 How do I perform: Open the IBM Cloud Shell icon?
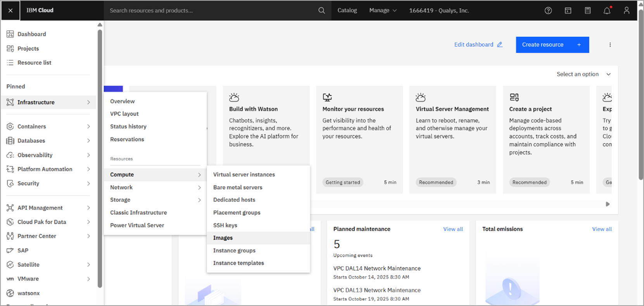pos(568,10)
